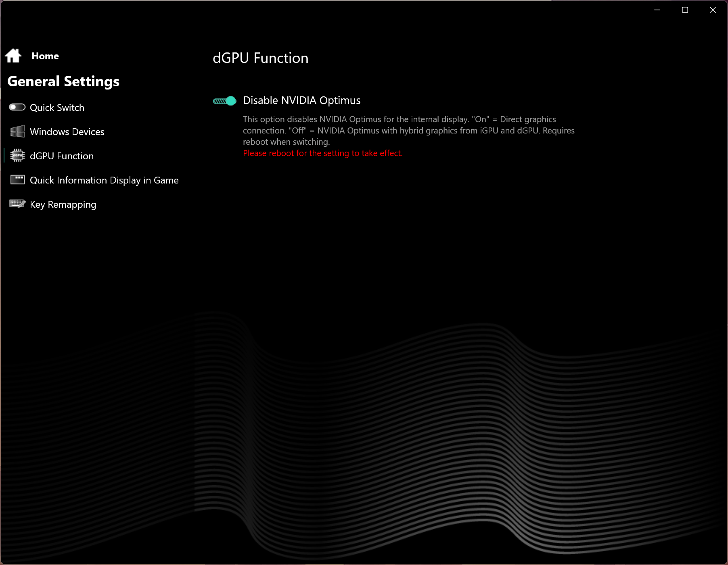Click the Key Remapping keyboard icon
The width and height of the screenshot is (728, 565).
[17, 204]
